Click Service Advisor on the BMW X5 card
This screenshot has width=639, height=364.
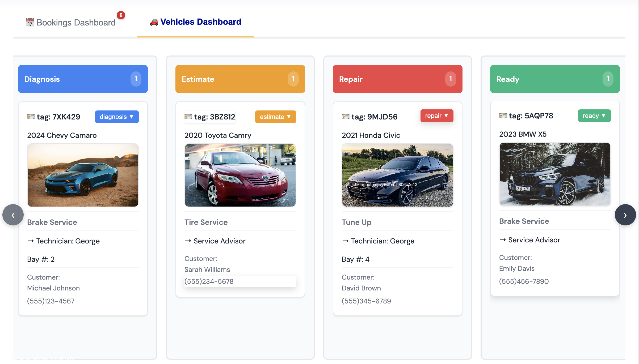coord(534,240)
